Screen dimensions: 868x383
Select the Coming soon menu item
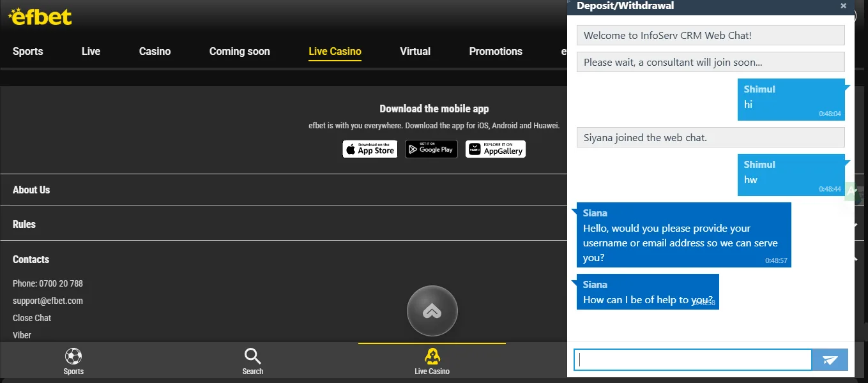pyautogui.click(x=240, y=51)
